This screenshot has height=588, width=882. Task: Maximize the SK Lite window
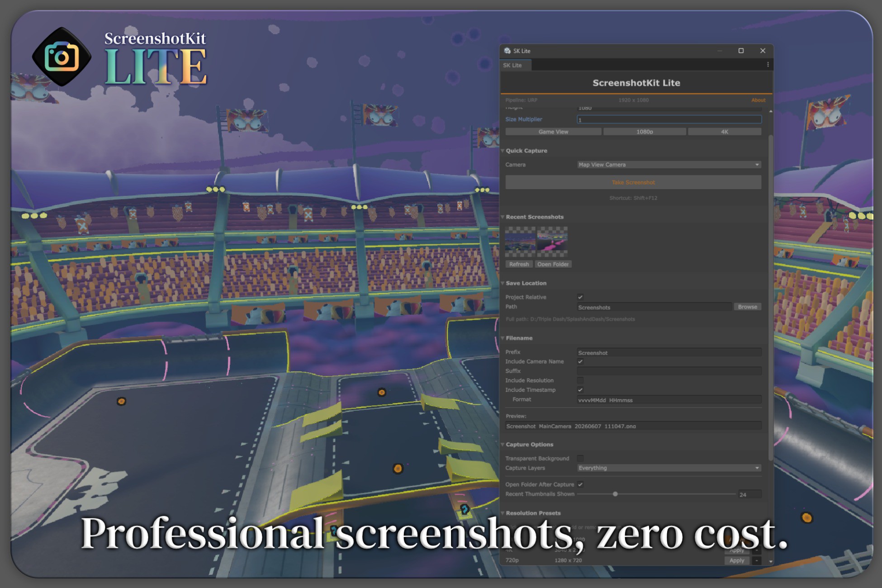[741, 51]
